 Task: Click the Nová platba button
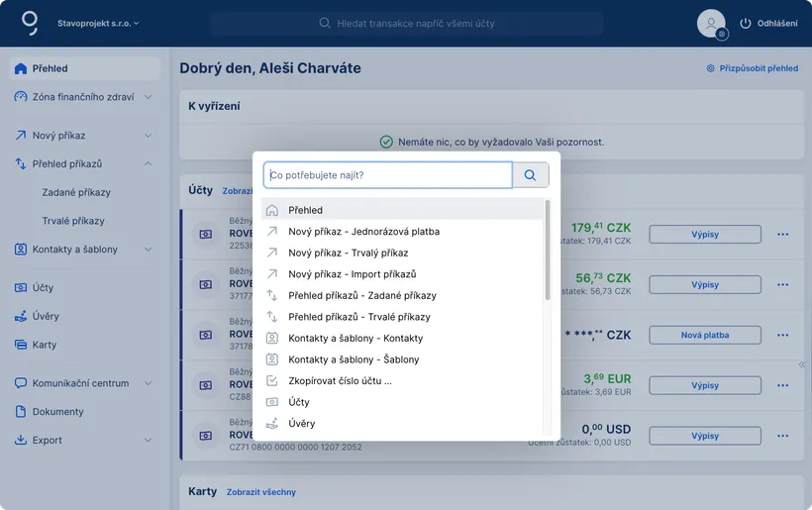click(704, 335)
